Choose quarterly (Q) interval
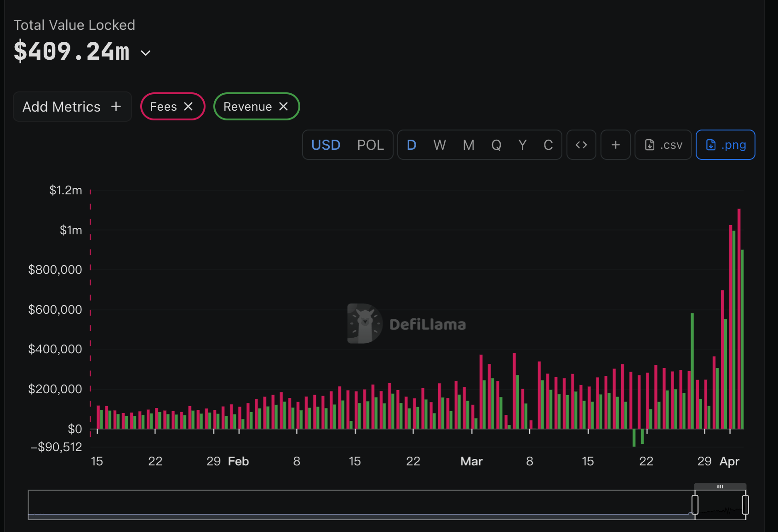Viewport: 778px width, 532px height. 496,145
